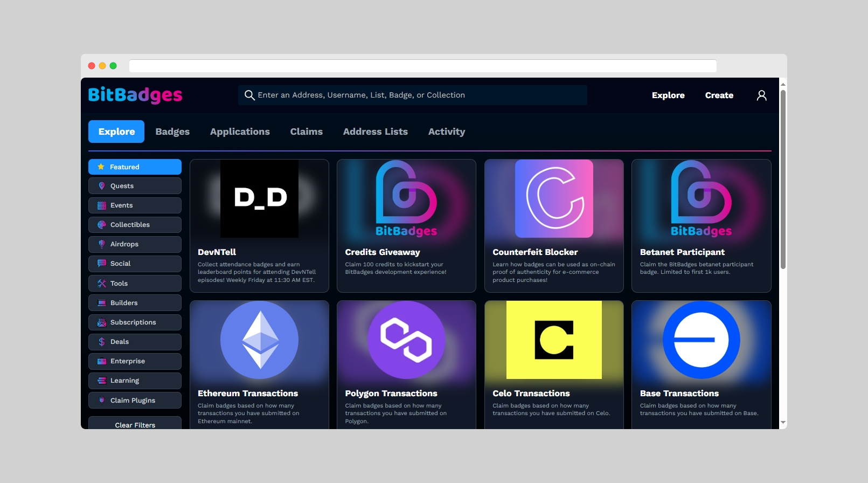Screen dimensions: 868x483
Task: Open the Credits Giveaway BitBadges image
Action: click(406, 198)
